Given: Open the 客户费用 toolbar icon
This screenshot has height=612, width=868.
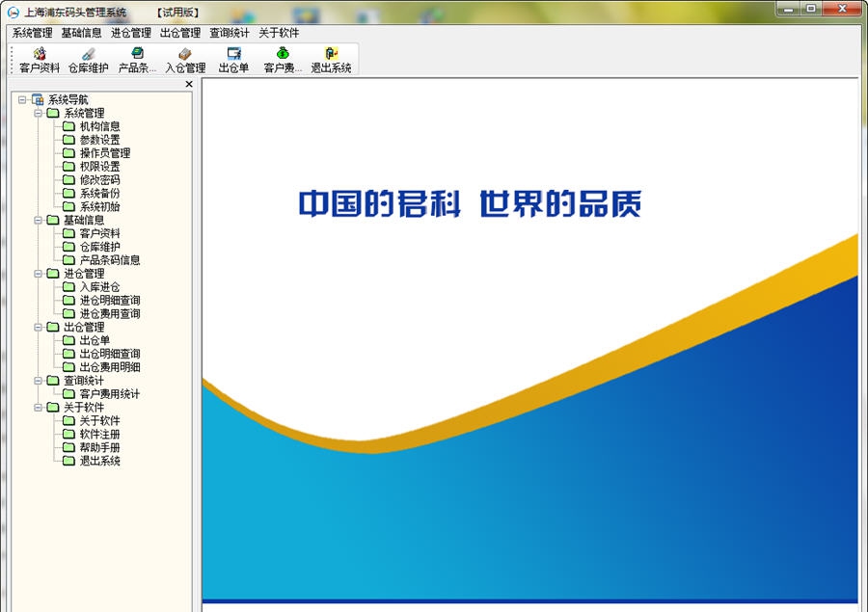Looking at the screenshot, I should pos(283,61).
